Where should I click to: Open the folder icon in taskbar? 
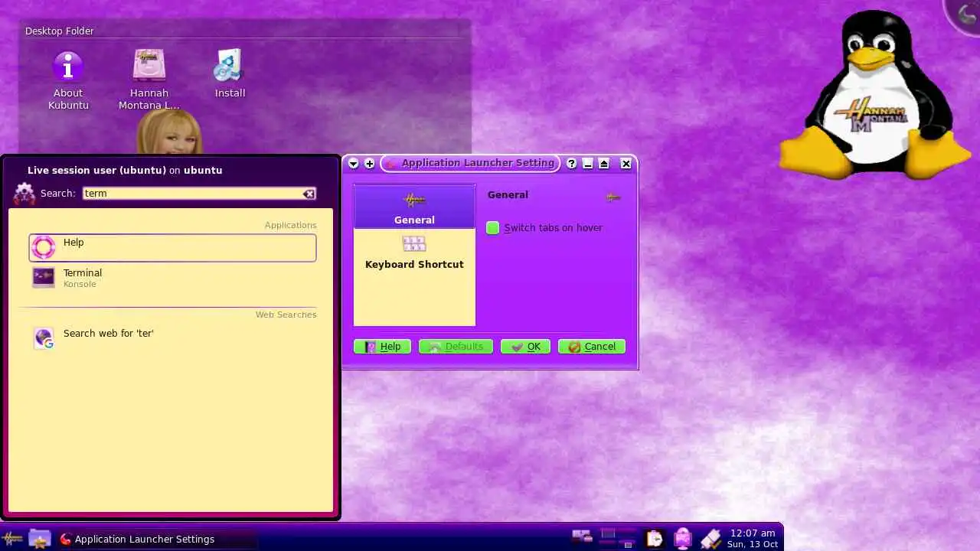[x=40, y=539]
